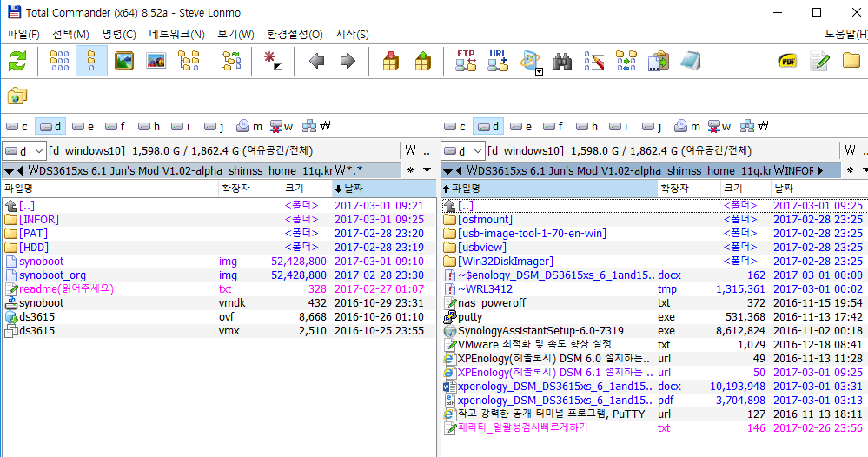Open the 시작(S) menu
Screen dimensions: 868x457
pos(352,34)
